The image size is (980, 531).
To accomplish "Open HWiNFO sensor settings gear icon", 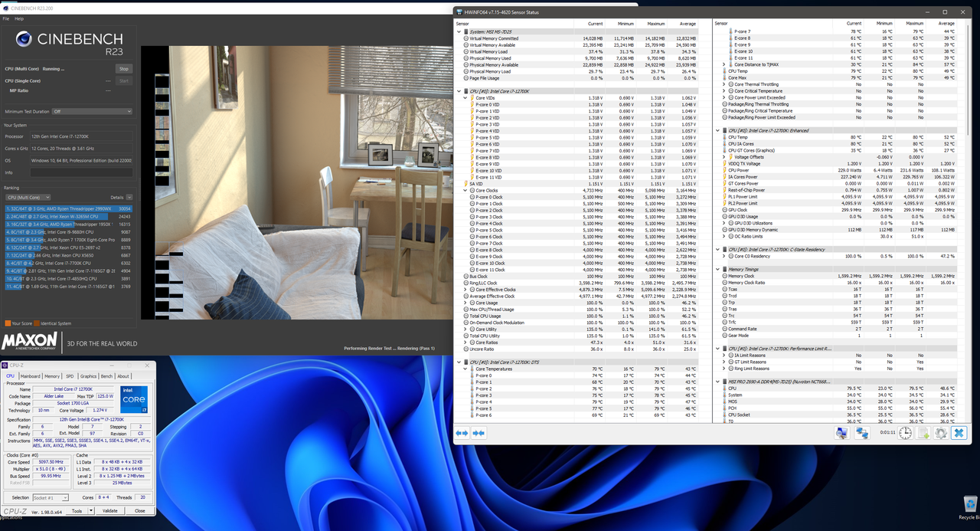I will pos(941,433).
